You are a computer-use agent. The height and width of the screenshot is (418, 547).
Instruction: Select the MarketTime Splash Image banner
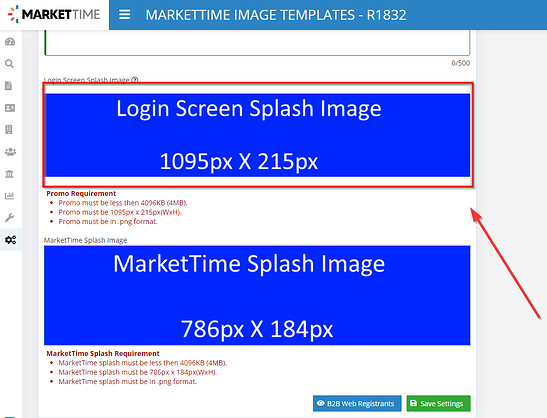click(257, 296)
